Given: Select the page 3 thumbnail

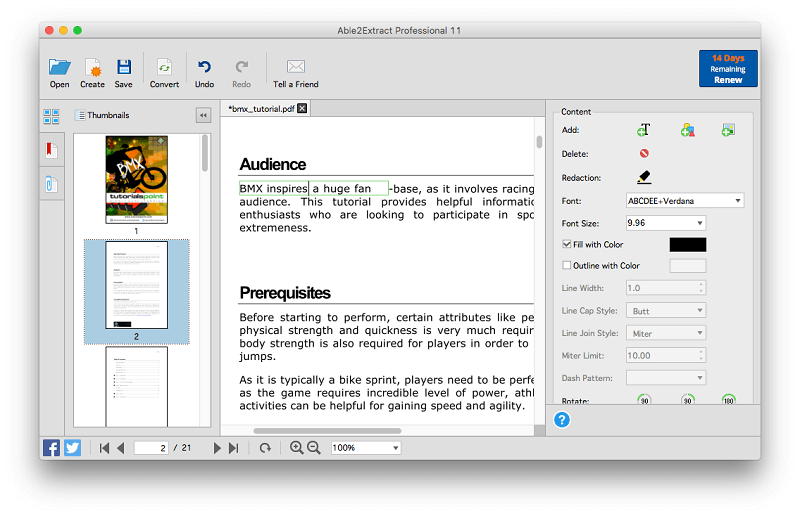Looking at the screenshot, I should click(136, 387).
